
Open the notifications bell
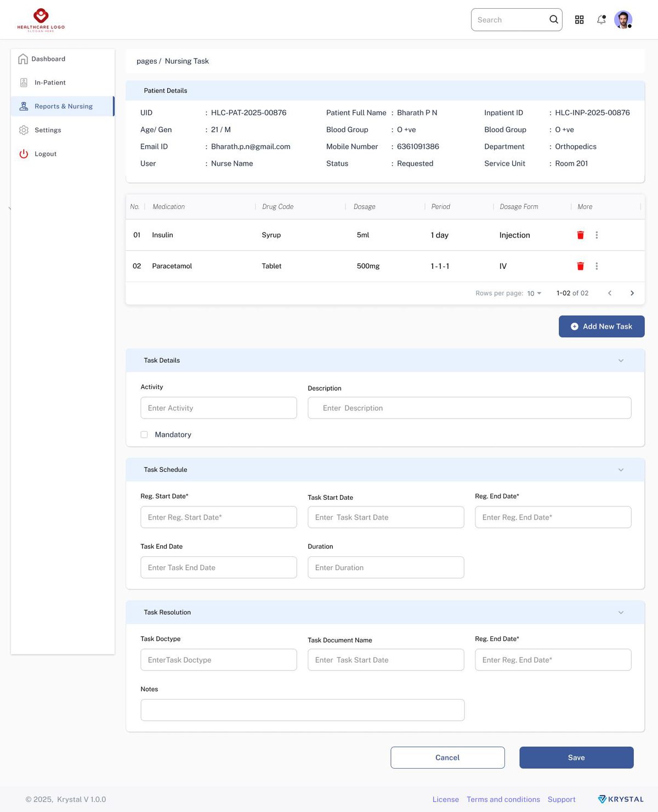[602, 20]
